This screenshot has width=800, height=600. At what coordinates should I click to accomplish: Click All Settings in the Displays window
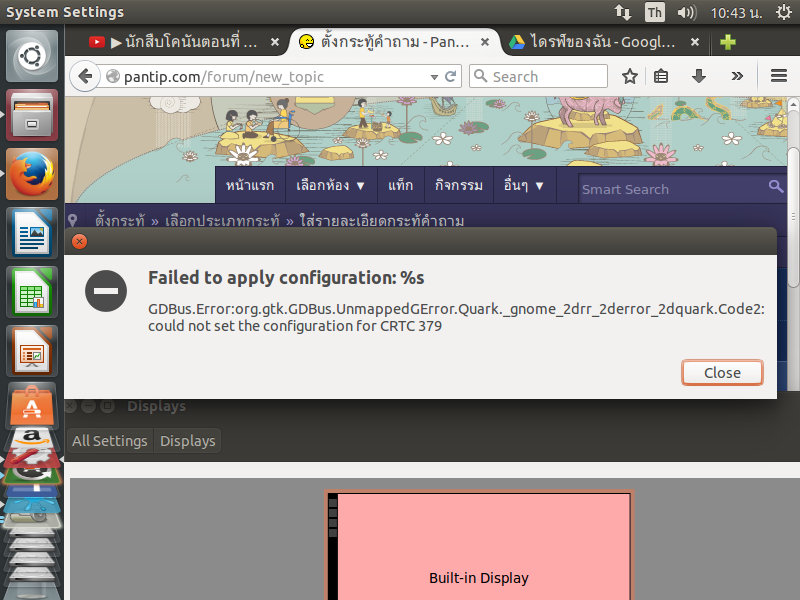[x=110, y=441]
